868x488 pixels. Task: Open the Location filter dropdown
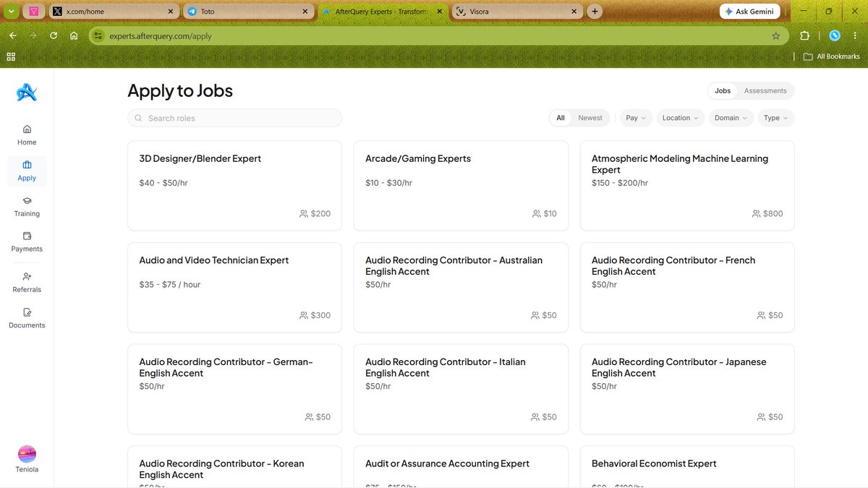[681, 118]
